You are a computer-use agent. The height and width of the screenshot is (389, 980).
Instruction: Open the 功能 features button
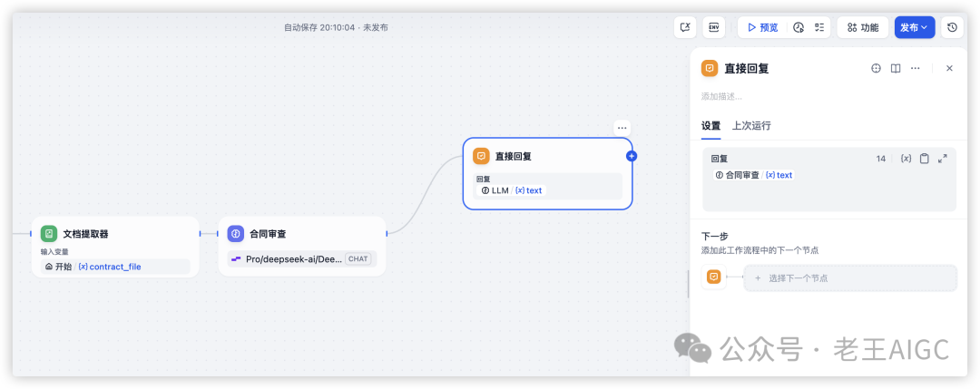(x=863, y=27)
